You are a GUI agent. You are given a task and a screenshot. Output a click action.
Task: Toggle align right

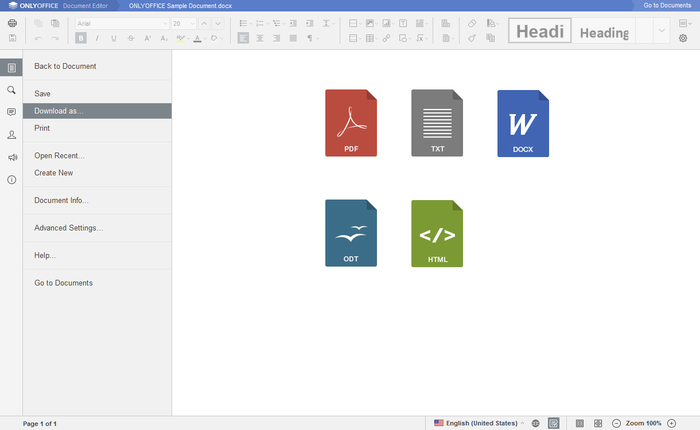tap(276, 38)
